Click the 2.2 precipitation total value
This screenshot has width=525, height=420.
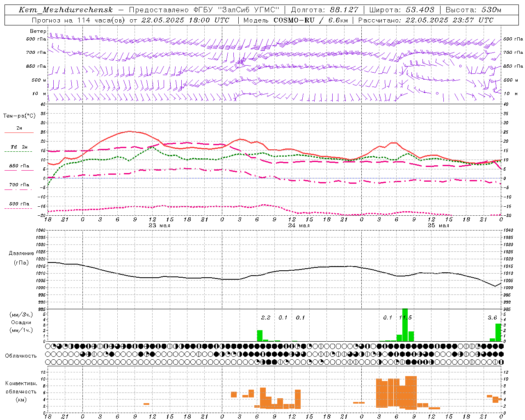[x=266, y=317]
